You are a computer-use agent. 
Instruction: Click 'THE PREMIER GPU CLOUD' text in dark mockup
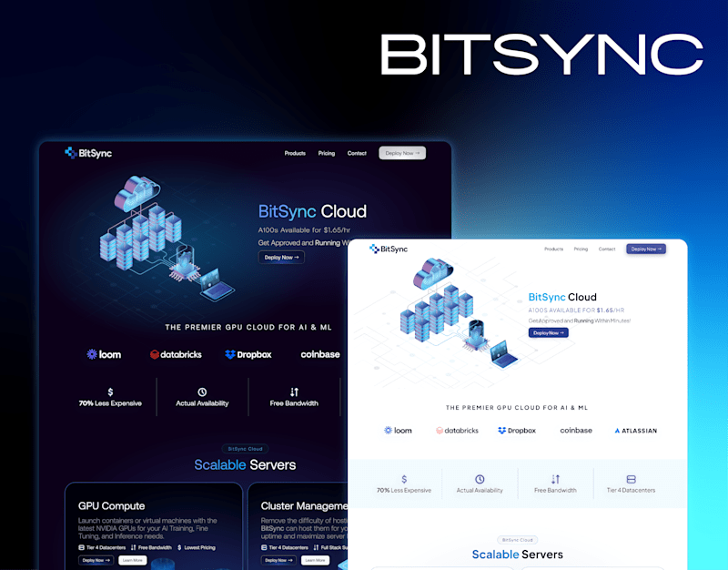(x=248, y=327)
